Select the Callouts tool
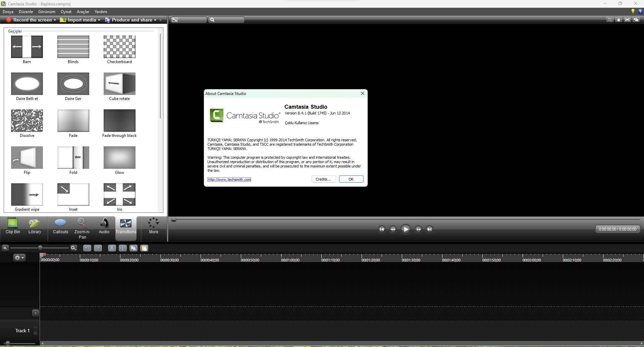This screenshot has width=644, height=347. pos(60,227)
